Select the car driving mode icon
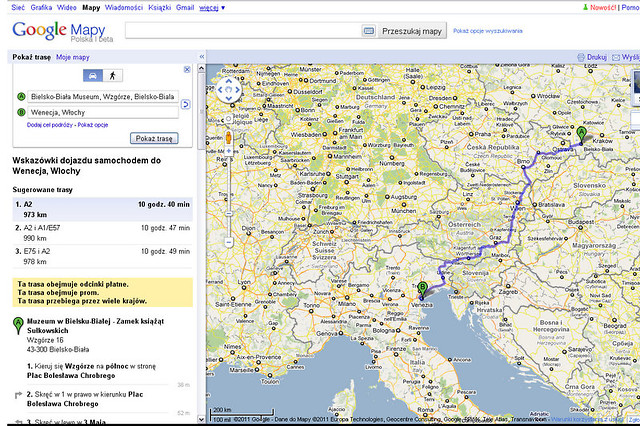The width and height of the screenshot is (640, 426). tap(93, 75)
